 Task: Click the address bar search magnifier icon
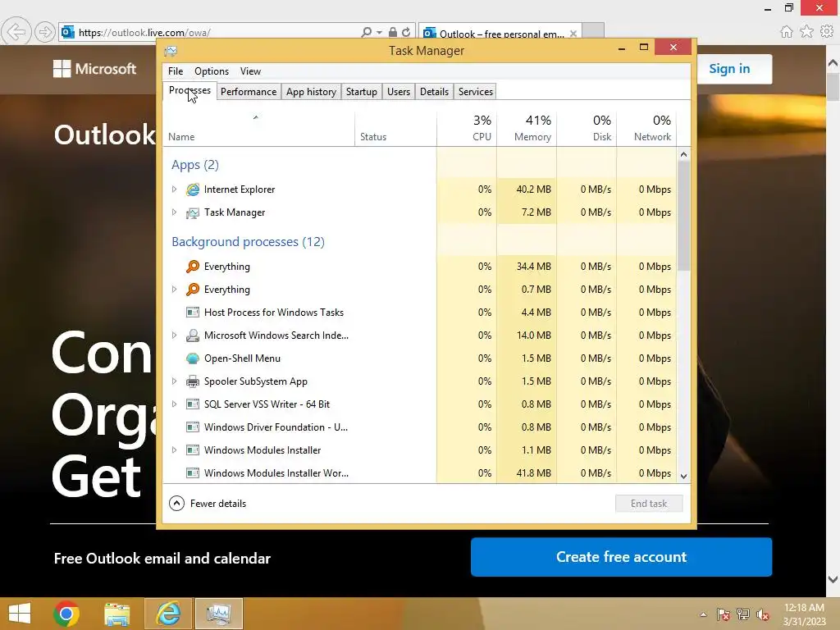367,32
